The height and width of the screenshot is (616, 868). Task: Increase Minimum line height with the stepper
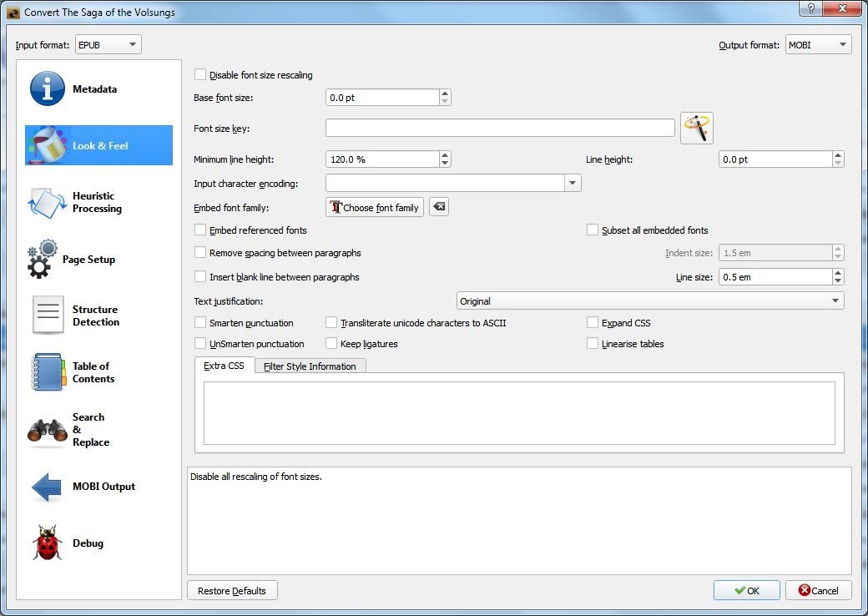(446, 154)
